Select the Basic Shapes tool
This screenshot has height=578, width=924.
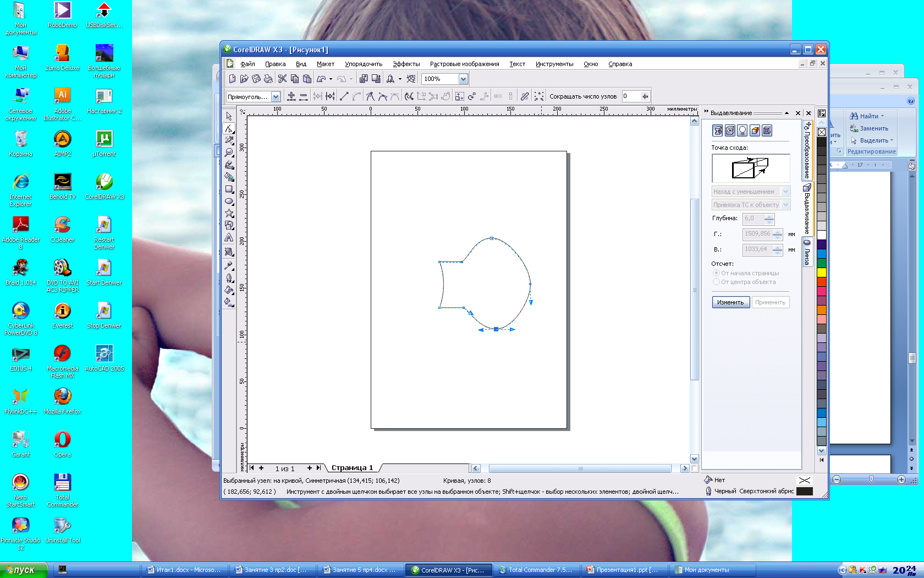(x=229, y=225)
